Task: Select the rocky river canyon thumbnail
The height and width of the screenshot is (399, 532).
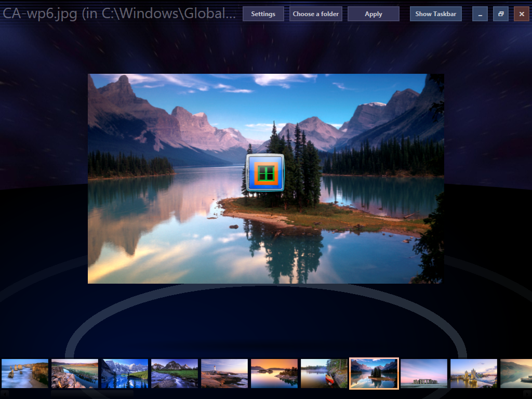Action: (75, 374)
